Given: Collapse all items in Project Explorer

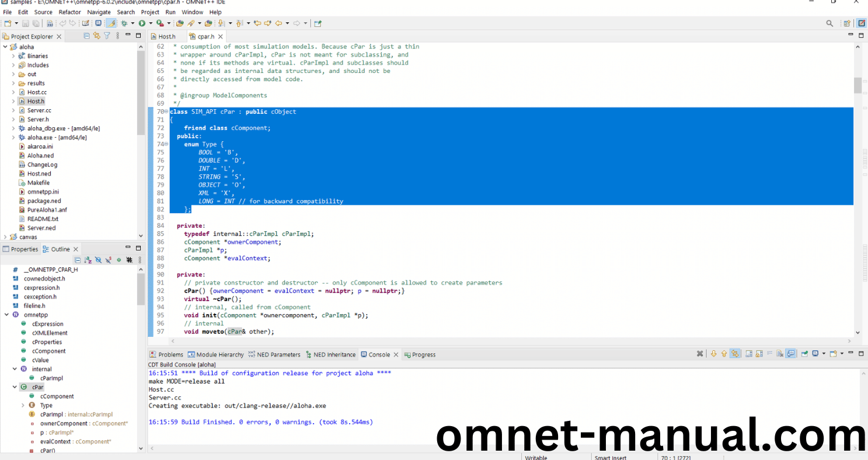Looking at the screenshot, I should [x=87, y=36].
